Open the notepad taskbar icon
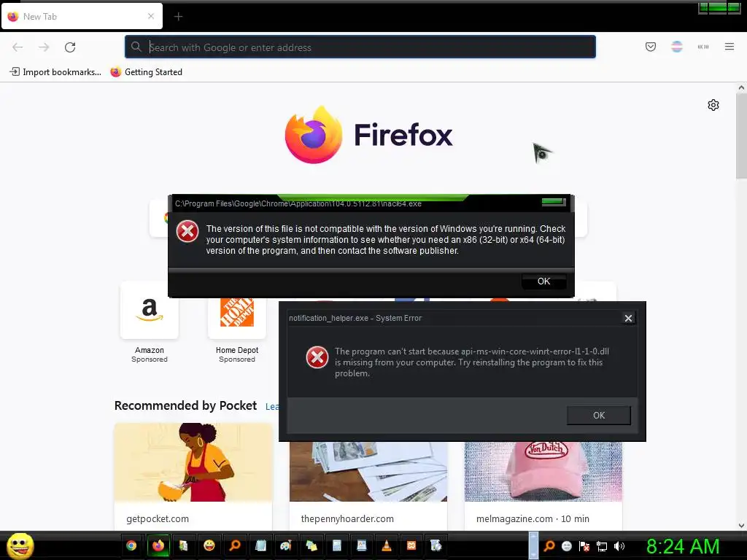The width and height of the screenshot is (747, 560). pyautogui.click(x=260, y=545)
